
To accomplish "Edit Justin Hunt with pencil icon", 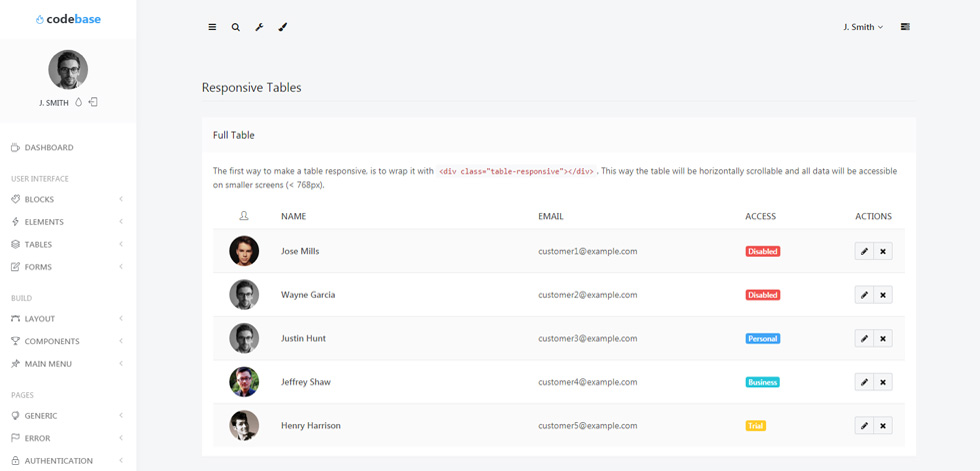I will [x=864, y=339].
